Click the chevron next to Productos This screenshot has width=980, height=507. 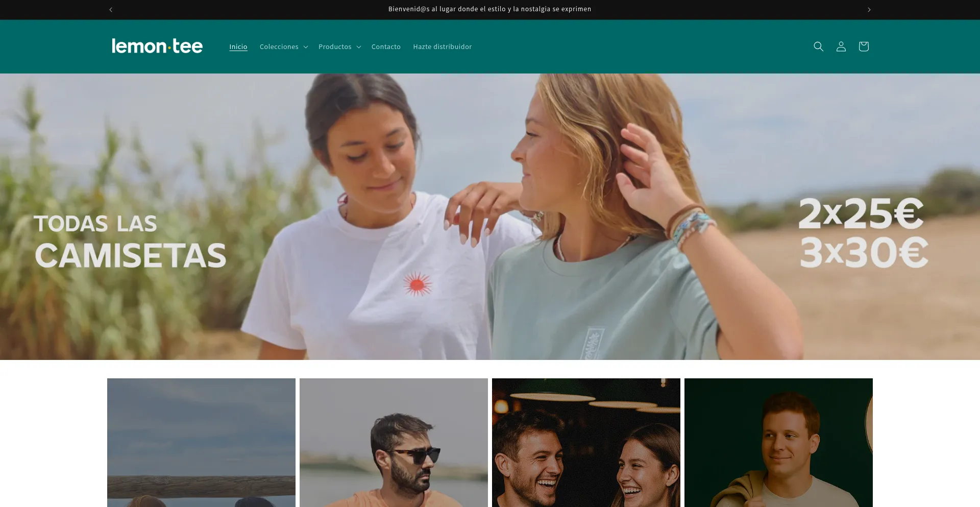tap(359, 47)
